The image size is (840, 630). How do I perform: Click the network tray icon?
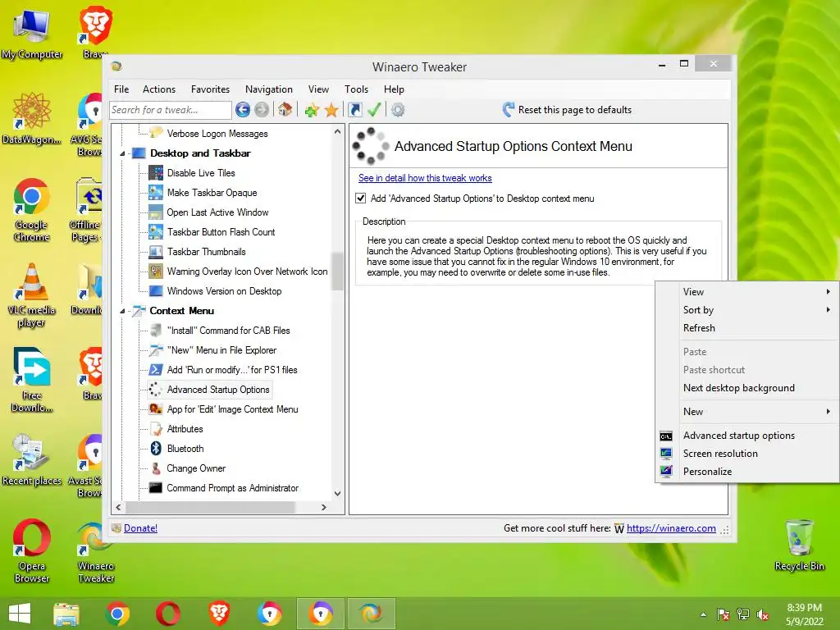coord(743,614)
